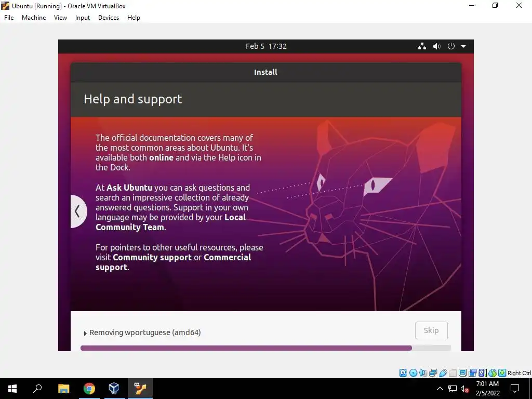Click the 'Removing wportuguese (amd64)' status text
532x399 pixels.
click(x=145, y=332)
